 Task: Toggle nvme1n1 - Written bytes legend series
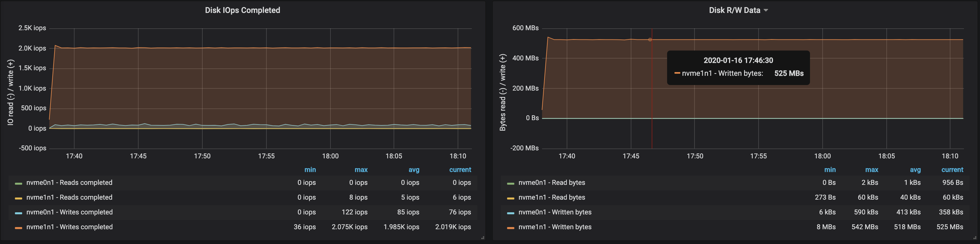[555, 227]
